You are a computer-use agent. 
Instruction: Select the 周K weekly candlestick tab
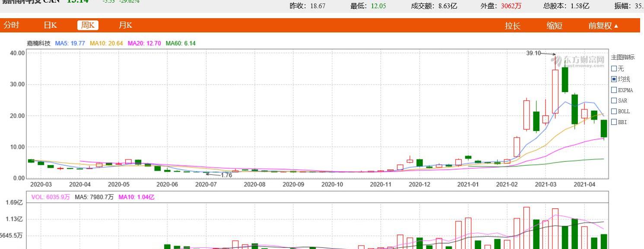click(88, 25)
